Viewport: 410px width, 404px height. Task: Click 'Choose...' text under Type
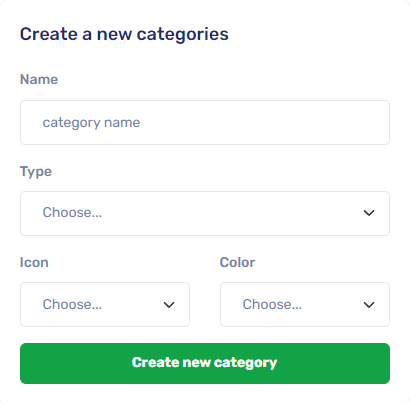pos(72,212)
